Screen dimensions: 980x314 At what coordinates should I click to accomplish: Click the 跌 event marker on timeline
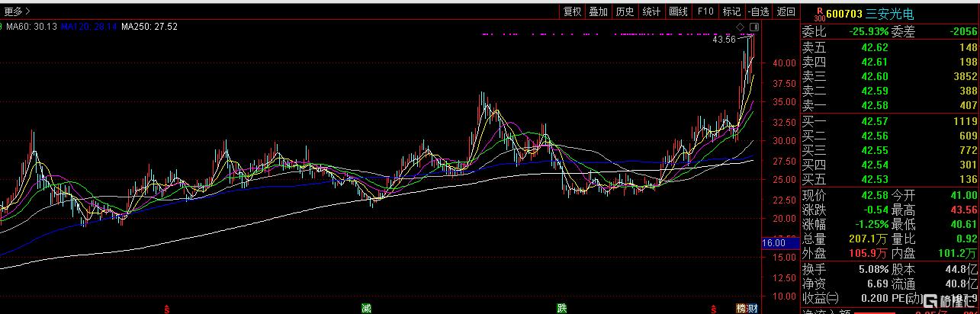561,308
